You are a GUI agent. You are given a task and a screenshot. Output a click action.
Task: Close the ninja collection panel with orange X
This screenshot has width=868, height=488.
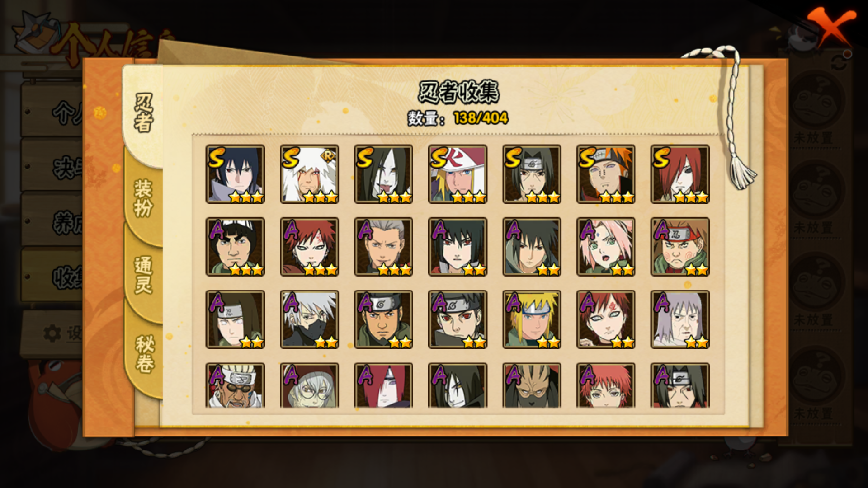click(x=831, y=27)
